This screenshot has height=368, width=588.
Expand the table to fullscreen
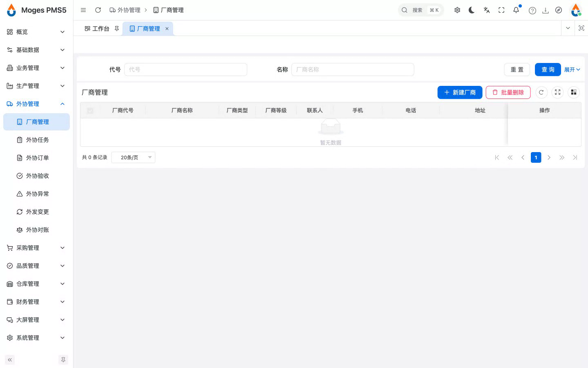(x=558, y=92)
